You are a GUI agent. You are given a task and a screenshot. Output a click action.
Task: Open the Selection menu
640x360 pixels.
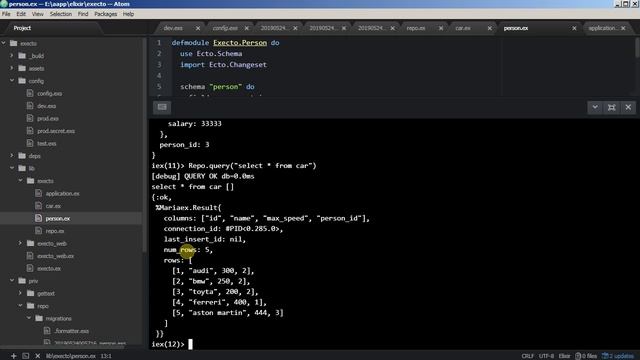(61, 14)
